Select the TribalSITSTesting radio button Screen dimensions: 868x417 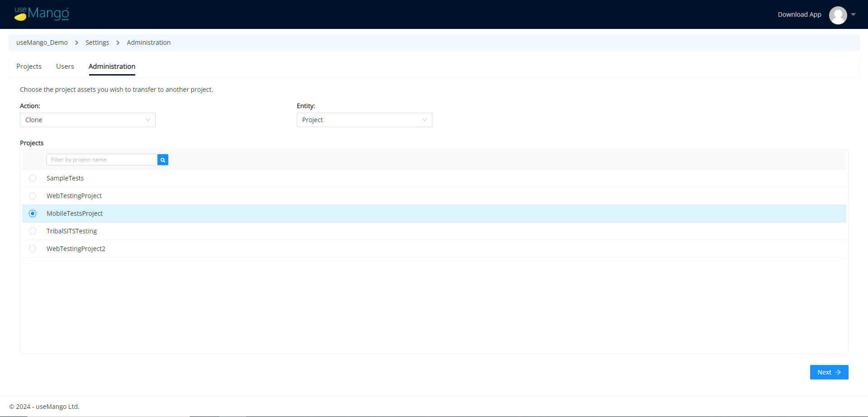33,231
